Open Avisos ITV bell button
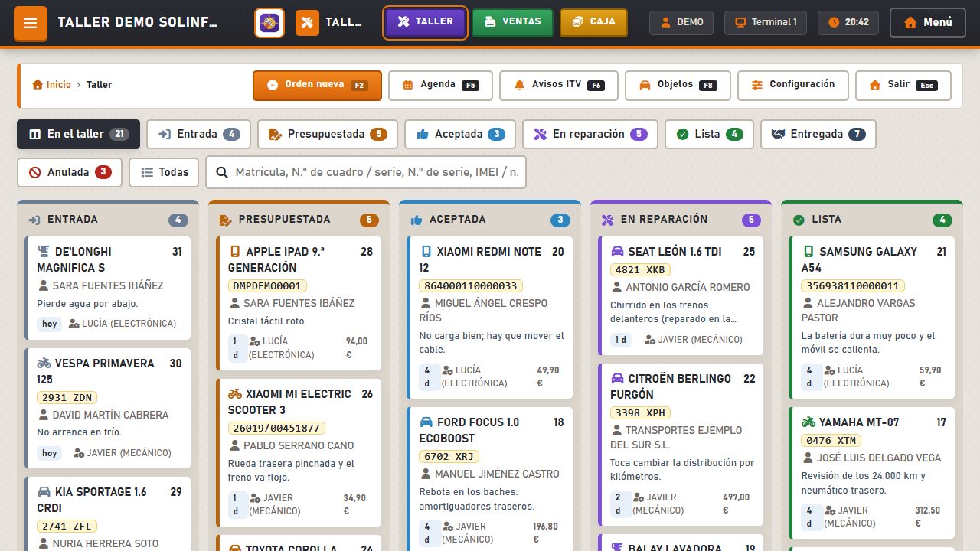 559,85
